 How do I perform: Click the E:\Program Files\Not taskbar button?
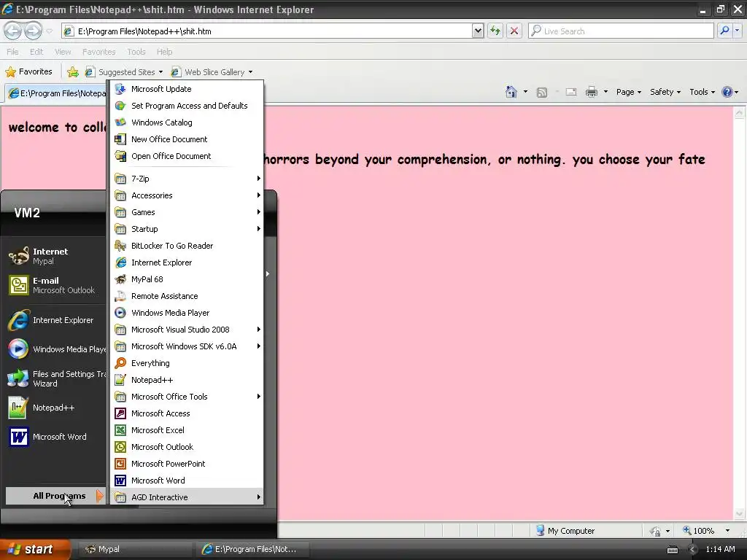252,549
